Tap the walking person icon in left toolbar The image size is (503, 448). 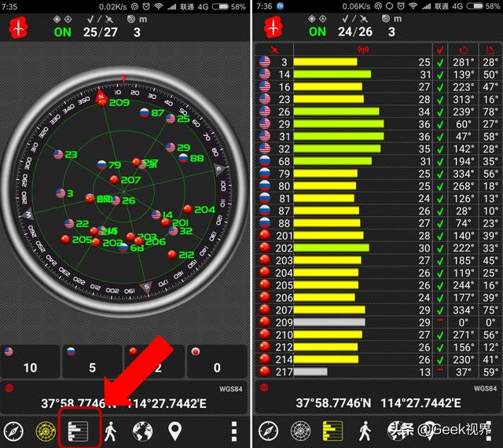coord(110,430)
